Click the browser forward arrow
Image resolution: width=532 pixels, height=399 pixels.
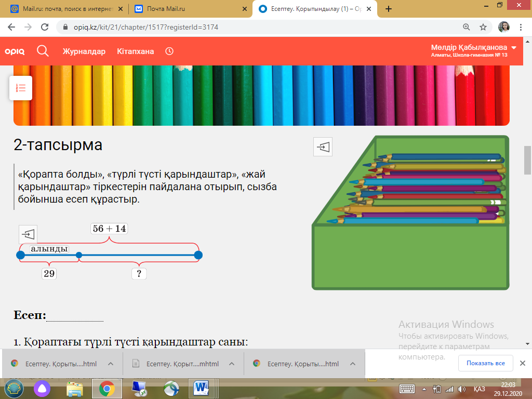point(28,27)
